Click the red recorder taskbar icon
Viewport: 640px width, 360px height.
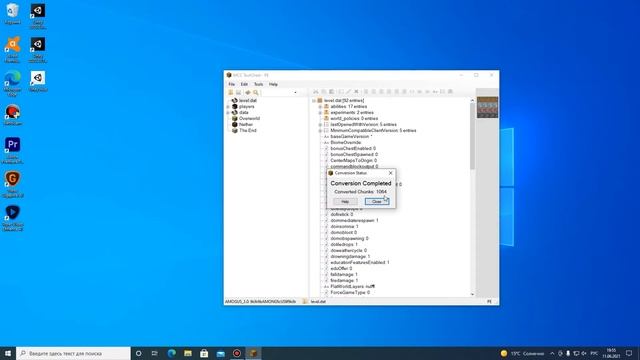pos(237,353)
